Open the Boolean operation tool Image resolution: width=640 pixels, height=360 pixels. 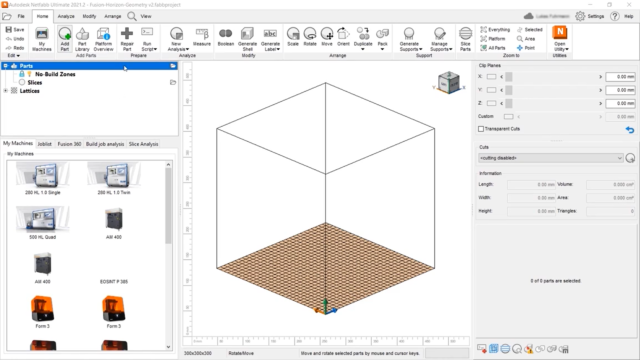click(225, 37)
